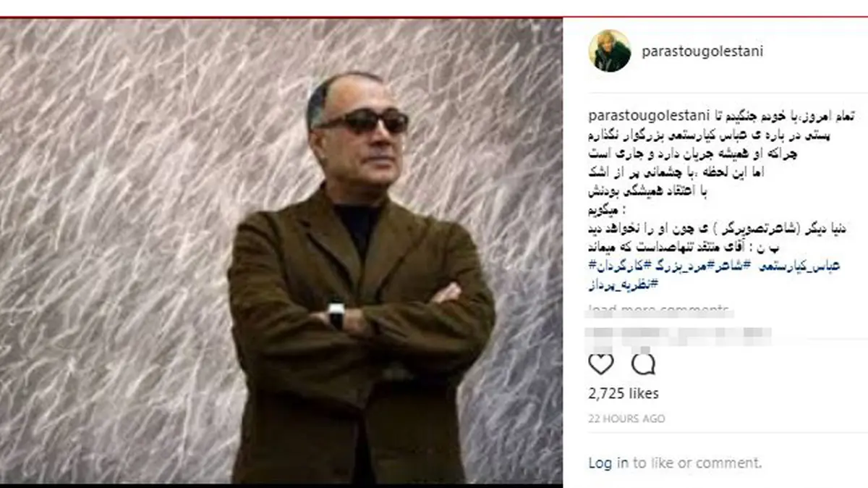Click the wristwatch in the photo
The width and height of the screenshot is (868, 488).
pos(336,315)
